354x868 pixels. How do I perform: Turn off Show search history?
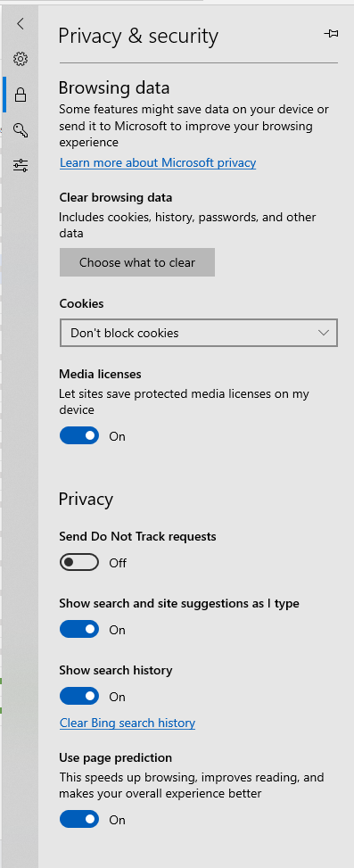click(79, 696)
